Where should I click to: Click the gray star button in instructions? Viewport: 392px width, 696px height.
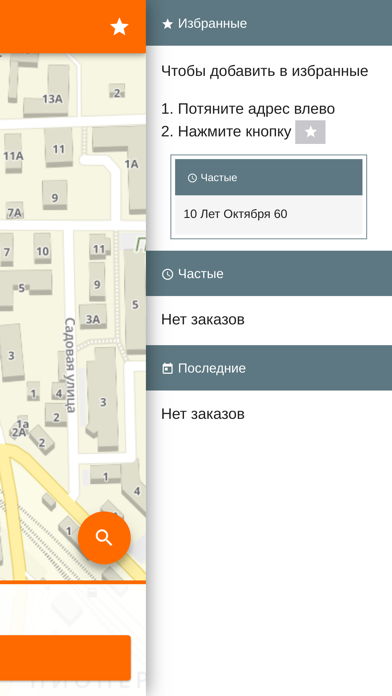310,132
